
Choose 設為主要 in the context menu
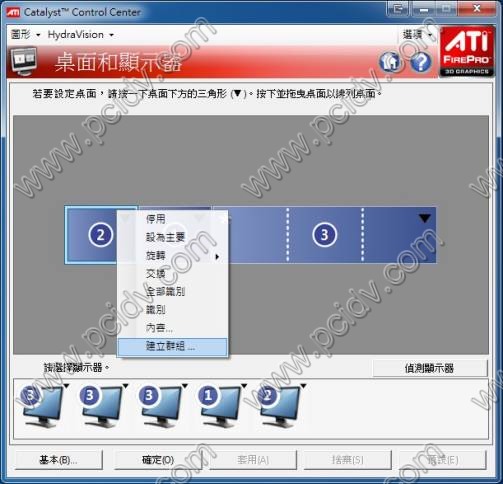pos(172,237)
